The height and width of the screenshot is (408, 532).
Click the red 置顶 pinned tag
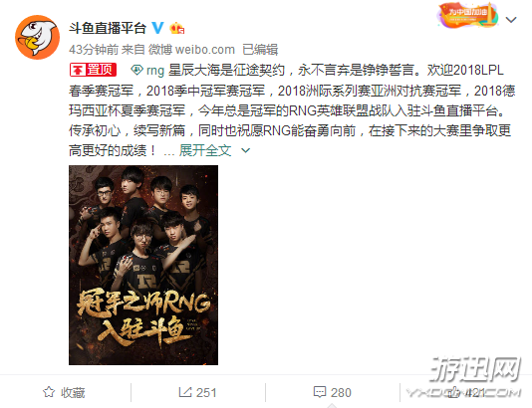(x=94, y=70)
